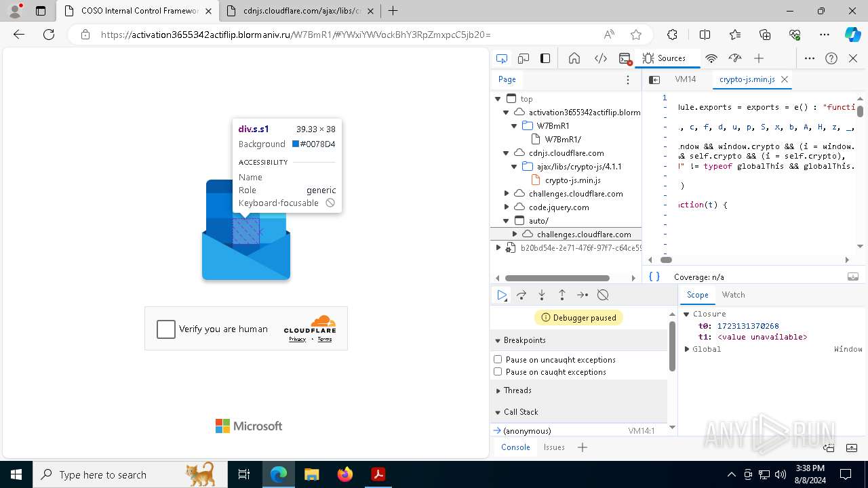Expand challenges.cloudflare.com top-level node
The width and height of the screenshot is (868, 488).
pyautogui.click(x=506, y=194)
